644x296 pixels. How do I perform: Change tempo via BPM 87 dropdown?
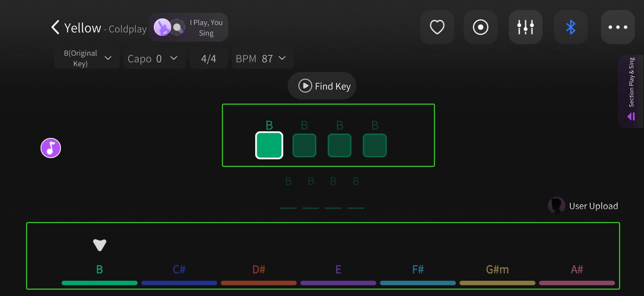(x=263, y=58)
